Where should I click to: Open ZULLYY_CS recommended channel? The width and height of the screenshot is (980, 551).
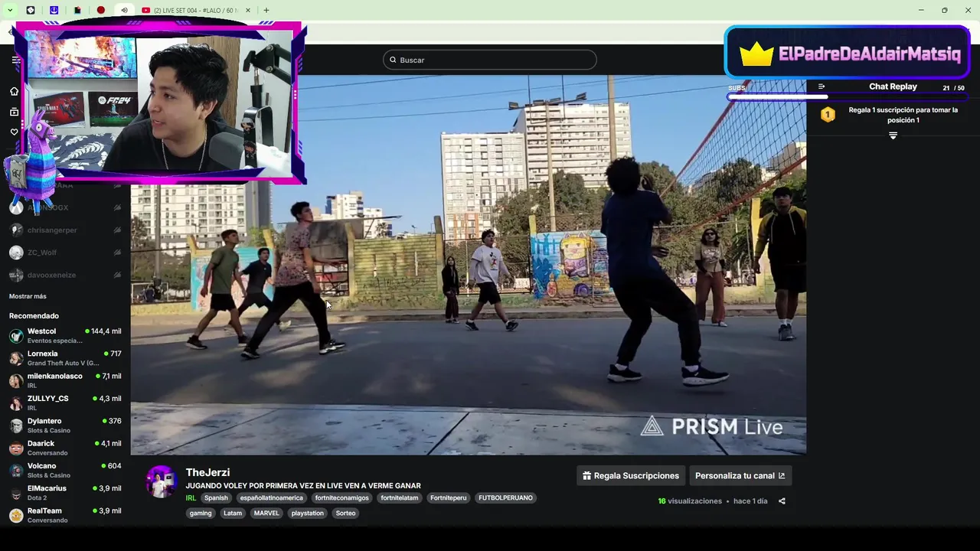pyautogui.click(x=65, y=403)
